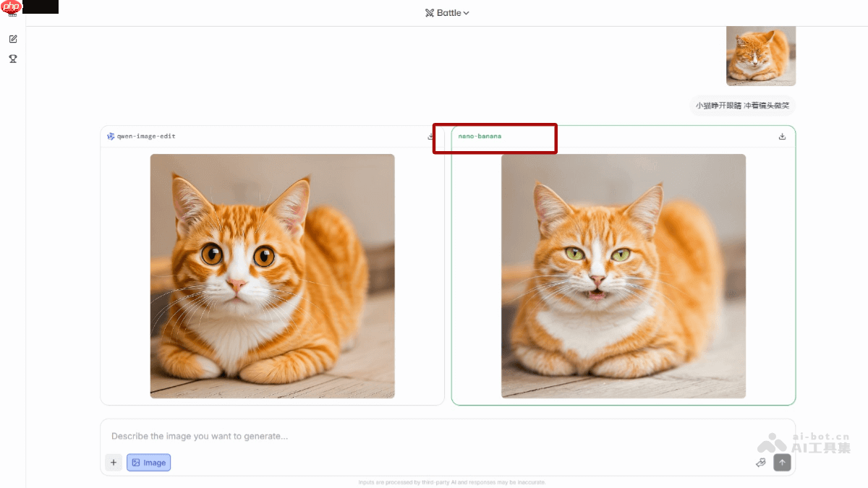The image size is (868, 488).
Task: Click the style tag icon beside send
Action: coord(761,463)
